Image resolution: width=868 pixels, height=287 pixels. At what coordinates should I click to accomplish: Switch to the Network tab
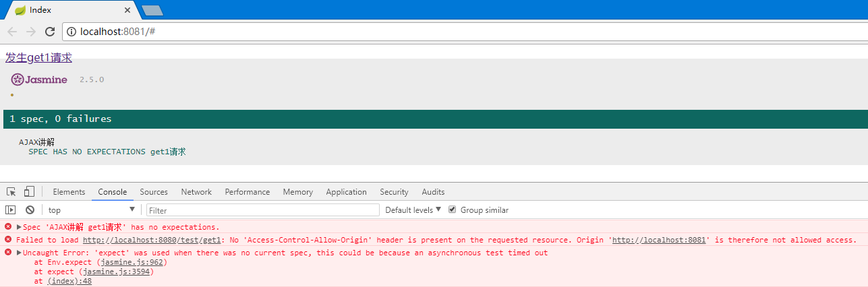(x=196, y=192)
